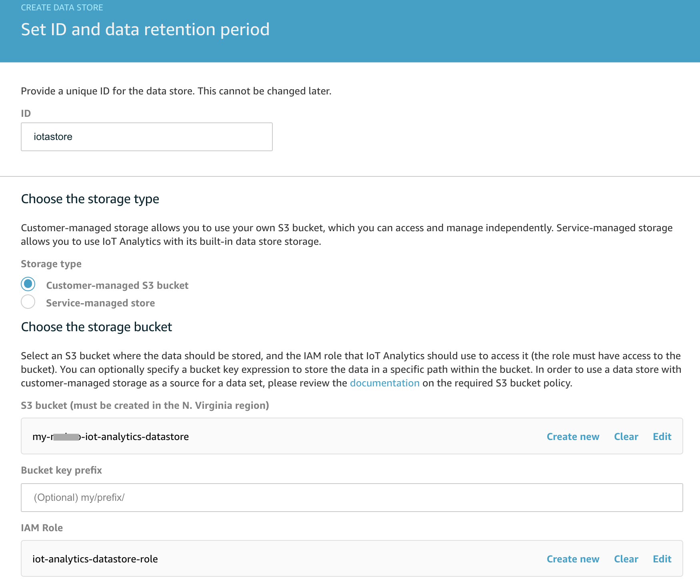Select Customer-managed S3 bucket radio button
The width and height of the screenshot is (700, 588).
click(28, 284)
